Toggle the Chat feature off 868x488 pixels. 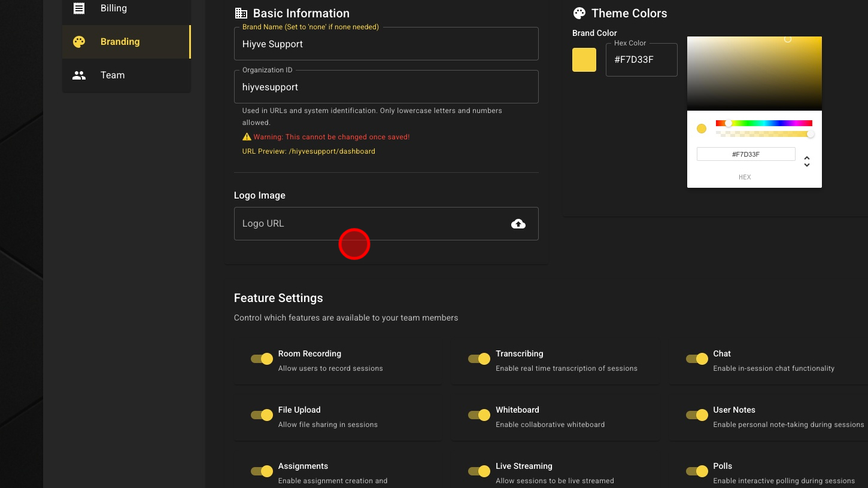click(x=697, y=359)
